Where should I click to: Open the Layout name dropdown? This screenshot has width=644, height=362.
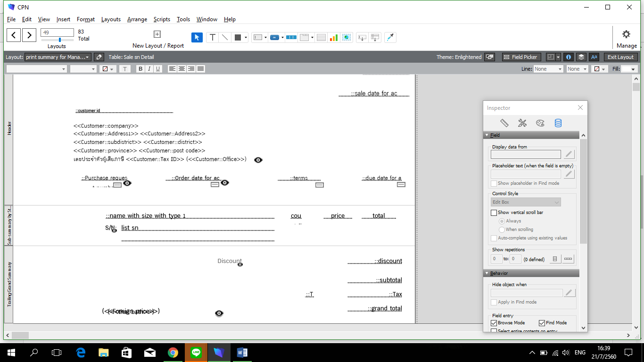click(x=58, y=57)
